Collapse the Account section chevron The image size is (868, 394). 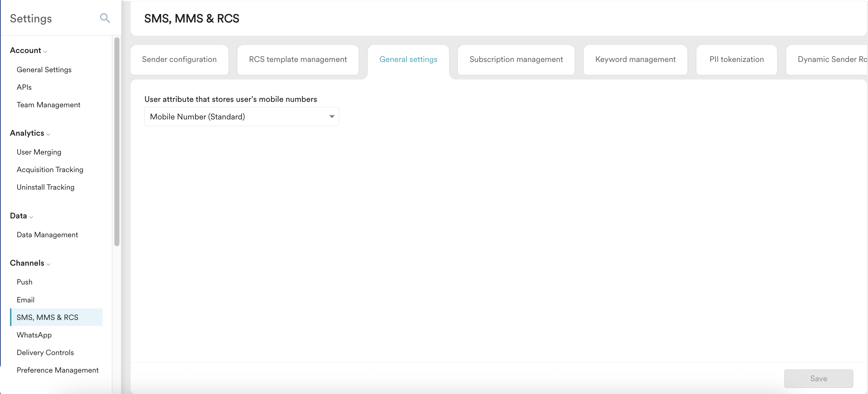[x=45, y=51]
